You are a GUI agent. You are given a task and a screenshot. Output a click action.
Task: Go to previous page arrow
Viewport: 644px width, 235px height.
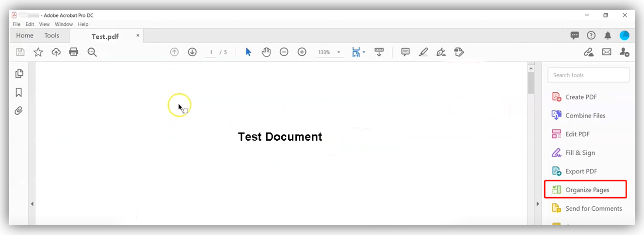[x=175, y=52]
